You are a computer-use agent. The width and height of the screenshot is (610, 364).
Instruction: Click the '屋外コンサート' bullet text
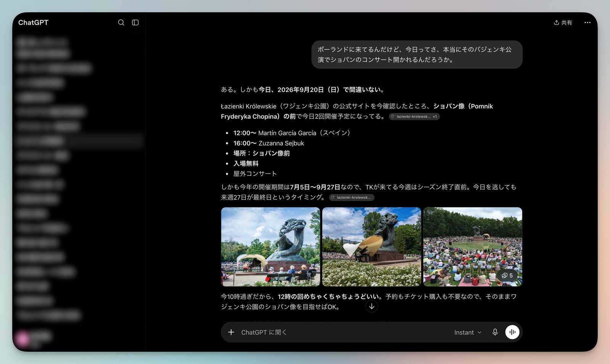(x=255, y=174)
